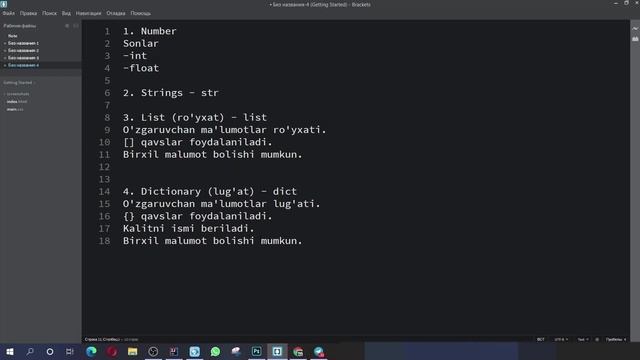Click '{} qavslar foydalaniladi.' line
The height and width of the screenshot is (360, 640).
coord(198,216)
